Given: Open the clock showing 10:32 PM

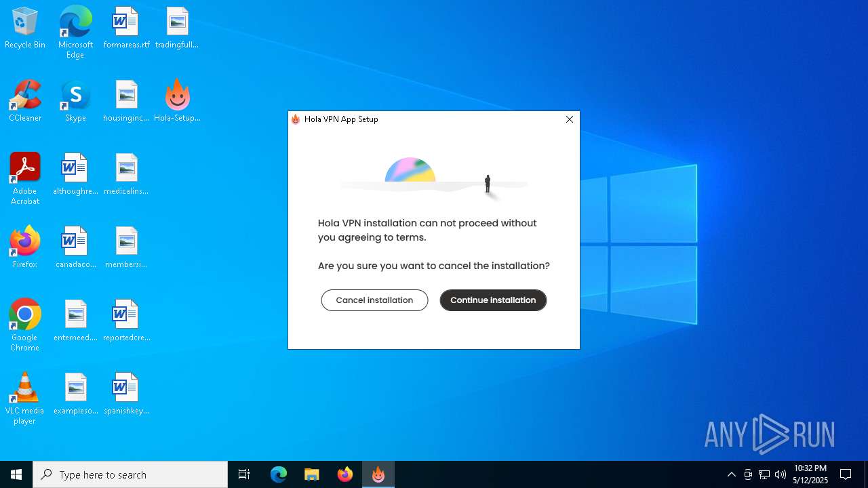Looking at the screenshot, I should click(x=810, y=474).
